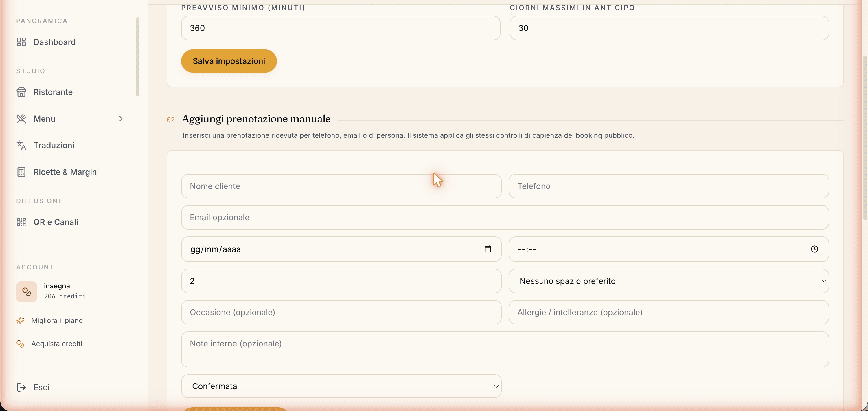Click the Aggiungi prenotazione manuale heading
Viewport: 868px width, 411px height.
(256, 119)
